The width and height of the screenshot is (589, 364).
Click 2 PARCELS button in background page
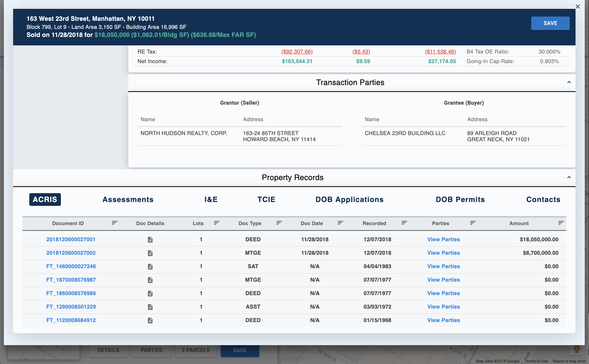coord(196,350)
